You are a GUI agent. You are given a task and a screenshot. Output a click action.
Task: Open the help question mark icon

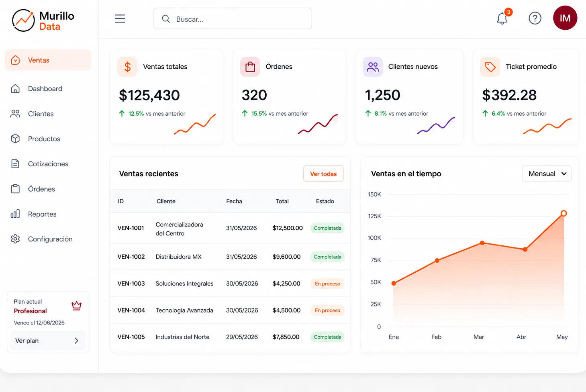tap(535, 18)
